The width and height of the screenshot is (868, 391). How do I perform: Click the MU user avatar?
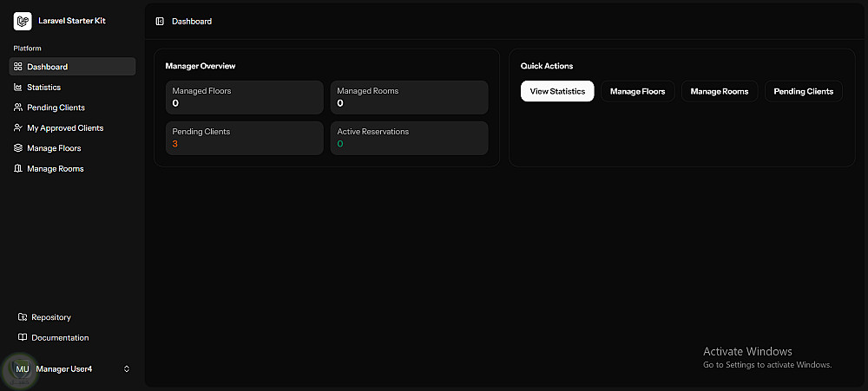click(x=23, y=368)
